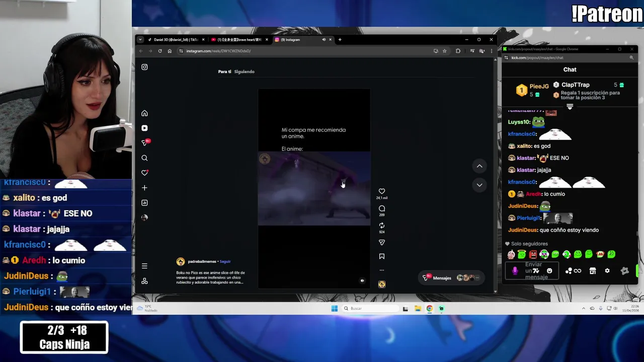Viewport: 644px width, 362px height.
Task: Open the dashboard chart icon in sidebar
Action: [144, 203]
